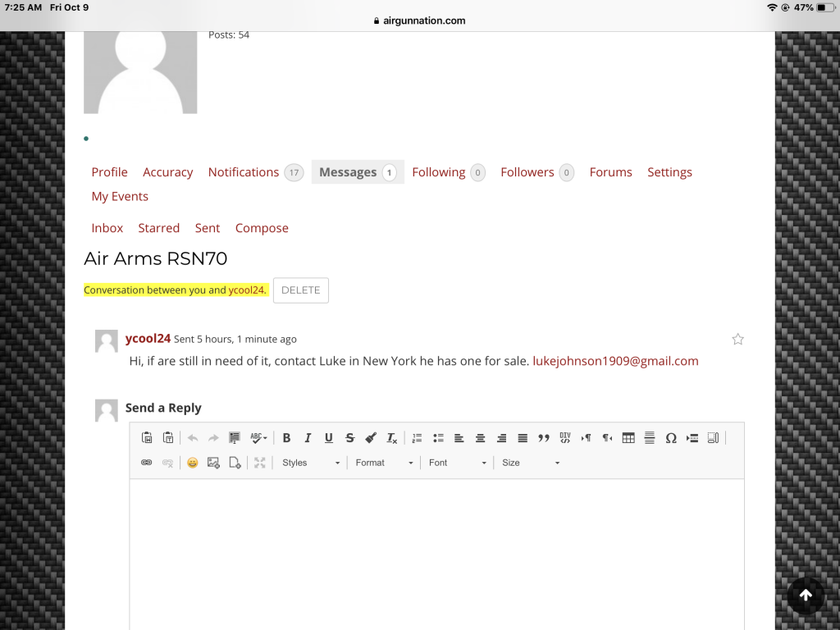Tap the airgunnation.com address bar
Viewport: 840px width, 630px height.
(419, 21)
